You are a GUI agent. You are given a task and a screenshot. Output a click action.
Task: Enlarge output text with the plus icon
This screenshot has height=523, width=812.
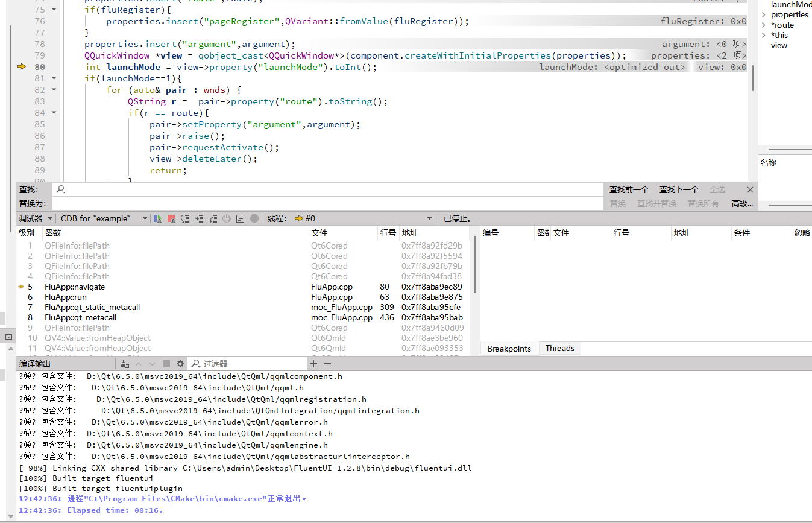[313, 364]
